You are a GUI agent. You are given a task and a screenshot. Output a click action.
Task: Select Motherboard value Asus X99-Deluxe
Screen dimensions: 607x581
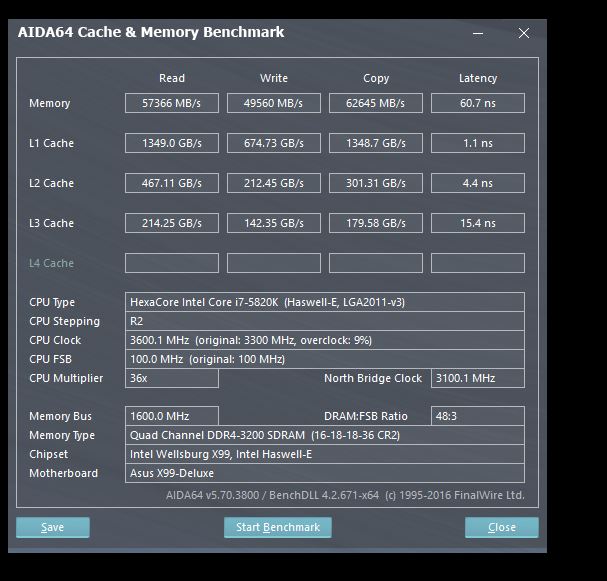[325, 473]
